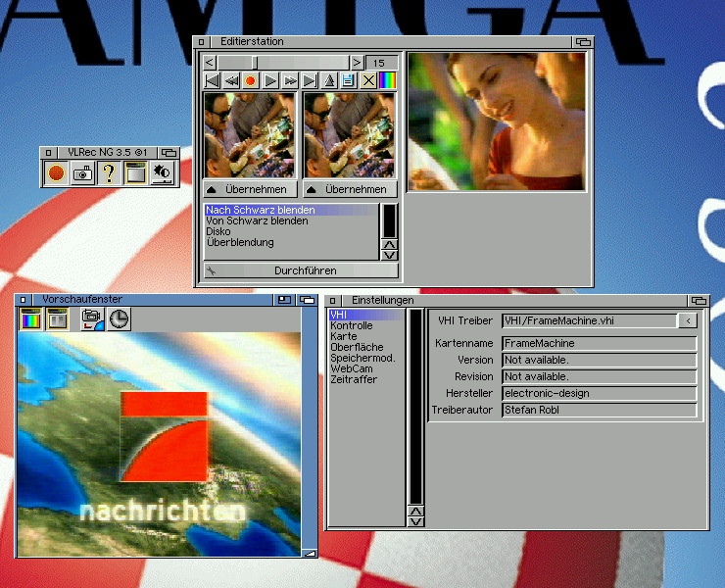
Task: Jump to first frame in Editierstation
Action: click(212, 81)
